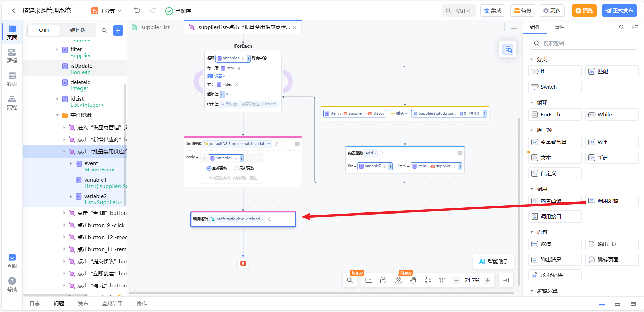This screenshot has width=644, height=312.
Task: Open the 帮助 help icon
Action: (12, 285)
